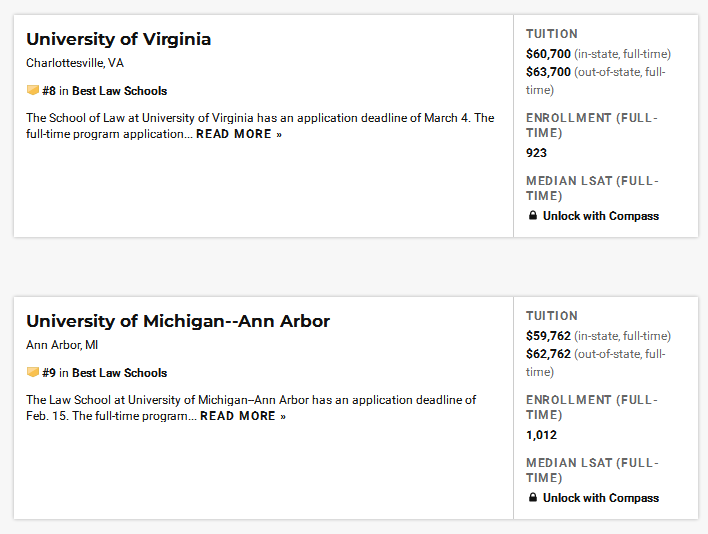Image resolution: width=708 pixels, height=534 pixels.
Task: Click READ MORE for University of Virginia
Action: 239,134
